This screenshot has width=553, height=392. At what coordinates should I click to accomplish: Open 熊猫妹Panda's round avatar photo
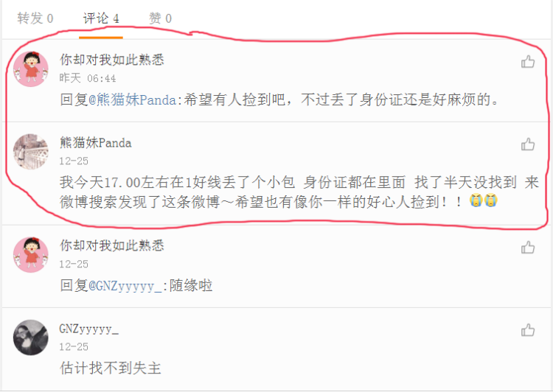pyautogui.click(x=31, y=151)
